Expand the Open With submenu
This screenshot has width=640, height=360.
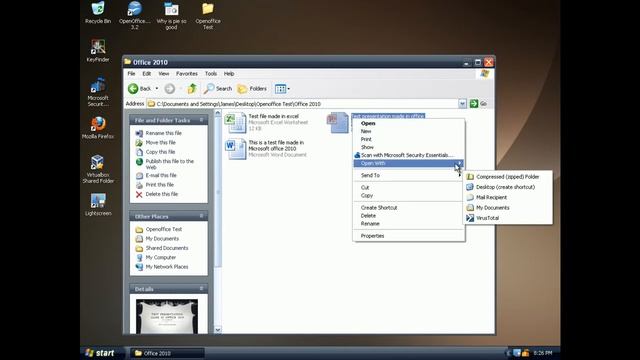tap(409, 163)
